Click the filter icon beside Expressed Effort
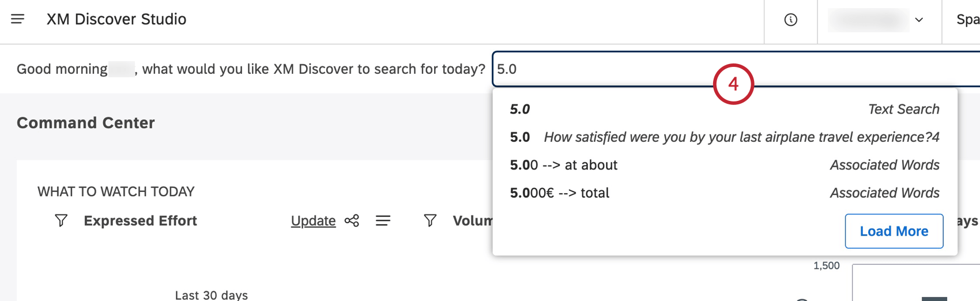Image resolution: width=980 pixels, height=301 pixels. (x=61, y=220)
